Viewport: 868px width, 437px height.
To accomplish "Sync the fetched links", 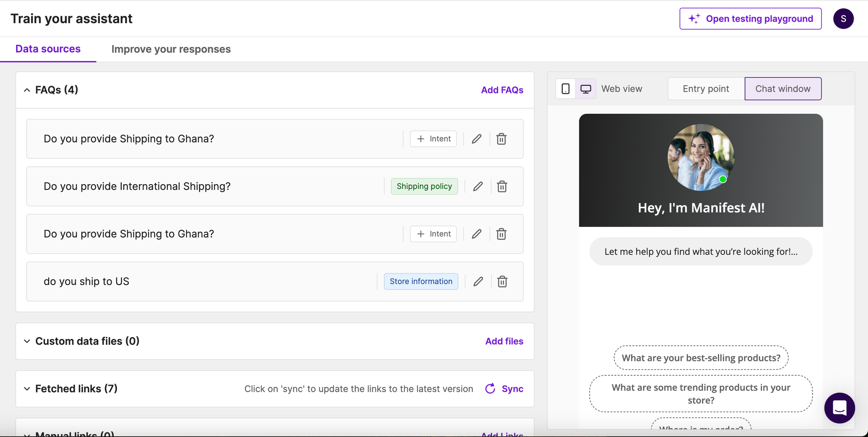I will pos(504,389).
